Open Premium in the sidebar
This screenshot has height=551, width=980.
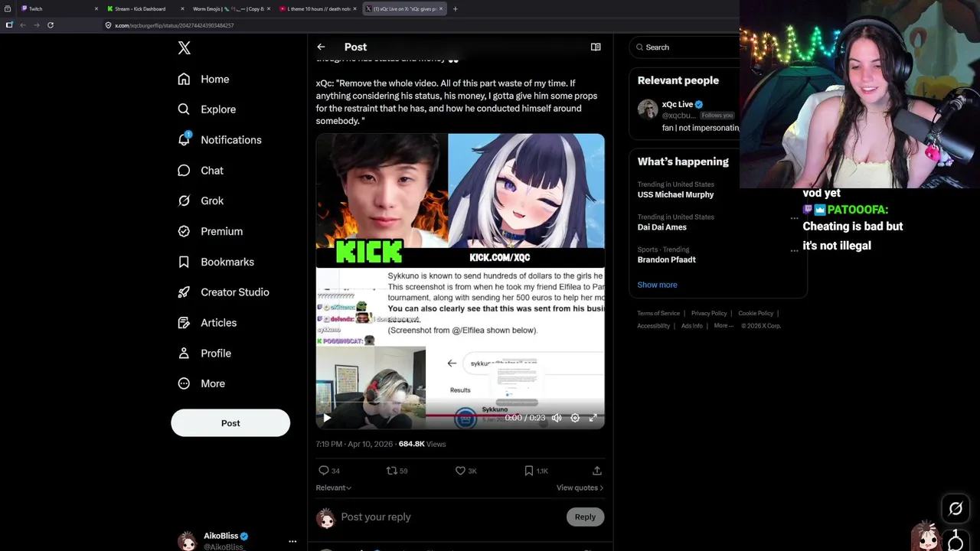210,231
